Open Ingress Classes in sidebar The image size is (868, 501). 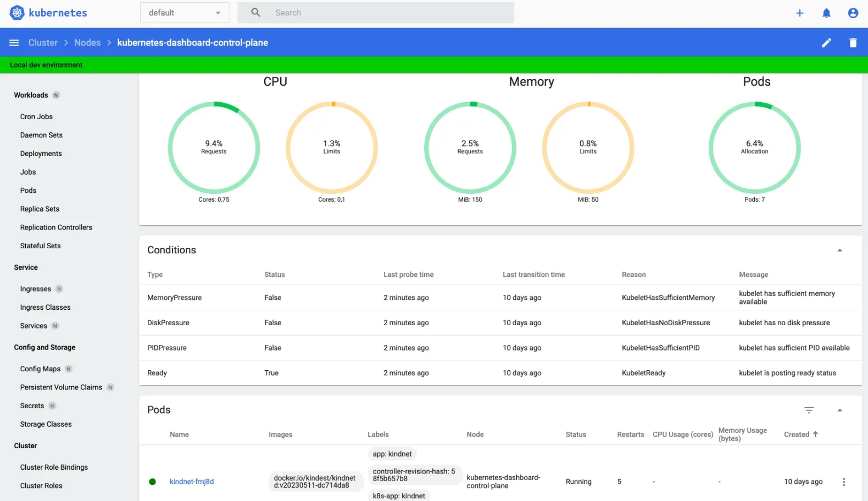click(45, 308)
